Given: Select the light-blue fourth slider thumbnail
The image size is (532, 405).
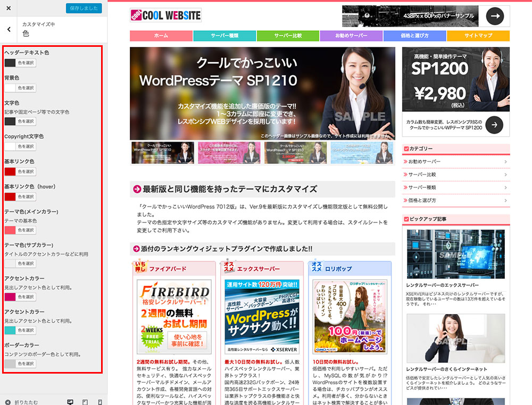Looking at the screenshot, I should click(362, 153).
